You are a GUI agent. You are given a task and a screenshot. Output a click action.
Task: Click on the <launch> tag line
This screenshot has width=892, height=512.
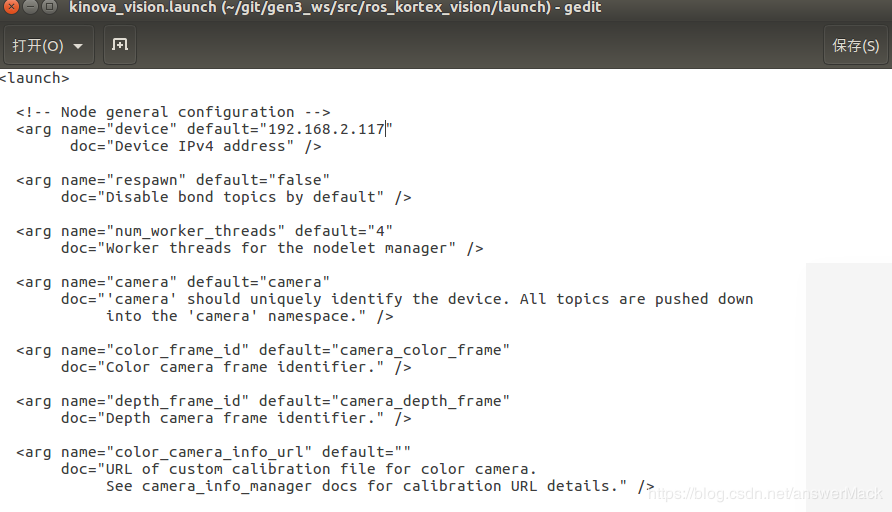tap(35, 78)
